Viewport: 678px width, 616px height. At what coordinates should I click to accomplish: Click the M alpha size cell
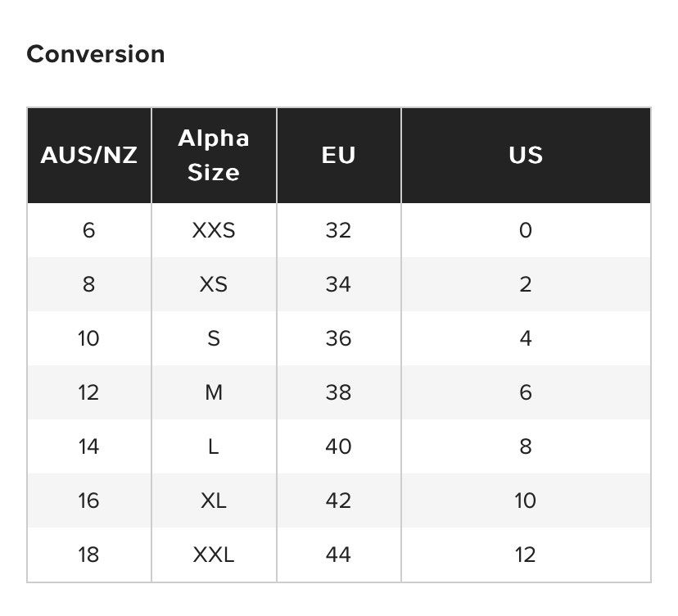(x=214, y=392)
